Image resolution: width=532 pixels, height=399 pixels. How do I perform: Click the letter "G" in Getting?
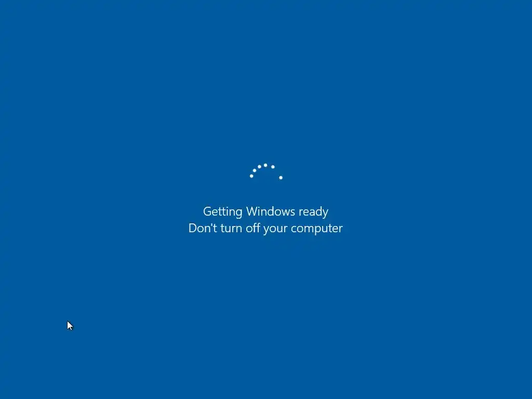tap(207, 211)
